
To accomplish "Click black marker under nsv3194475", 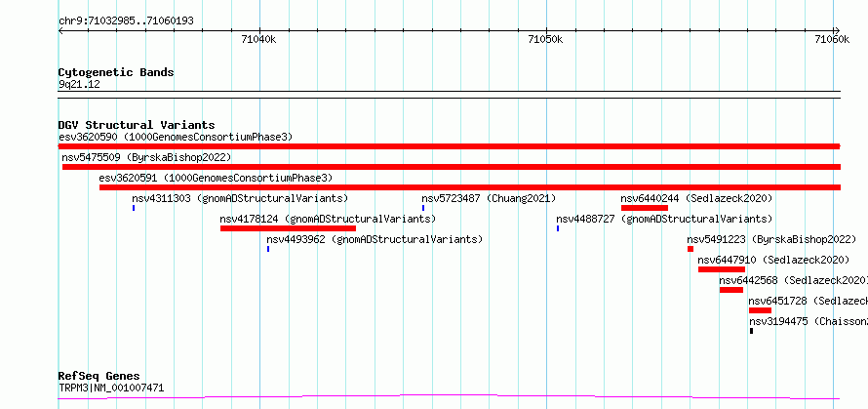I will tap(751, 331).
